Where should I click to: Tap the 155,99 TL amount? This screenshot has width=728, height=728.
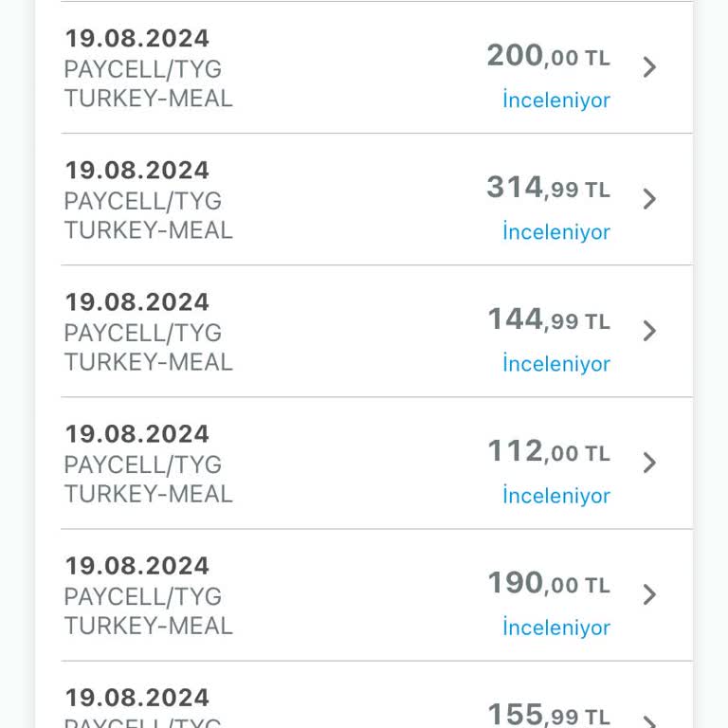[x=548, y=715]
